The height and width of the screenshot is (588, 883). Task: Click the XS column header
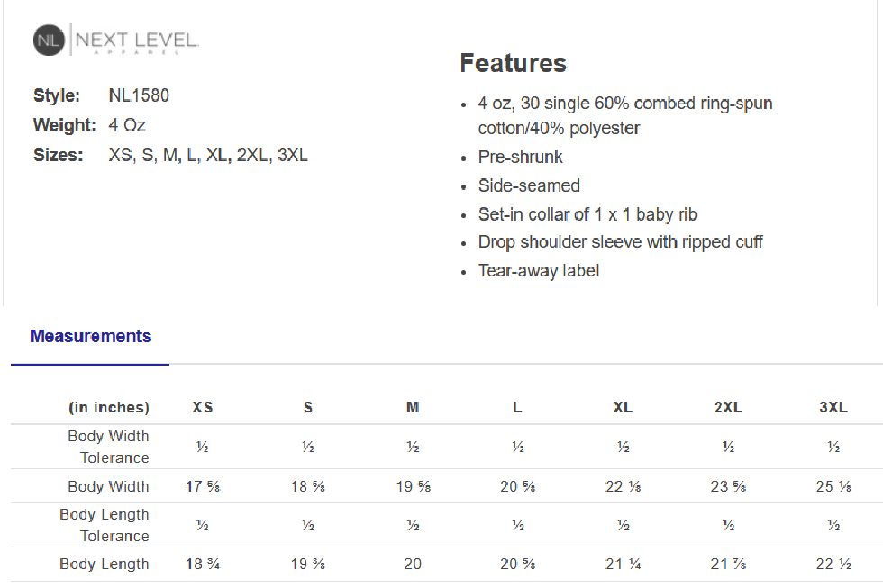[203, 407]
